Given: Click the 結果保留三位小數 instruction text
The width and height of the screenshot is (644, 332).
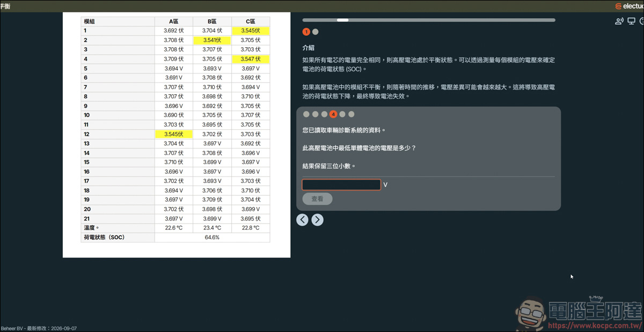Looking at the screenshot, I should click(329, 166).
